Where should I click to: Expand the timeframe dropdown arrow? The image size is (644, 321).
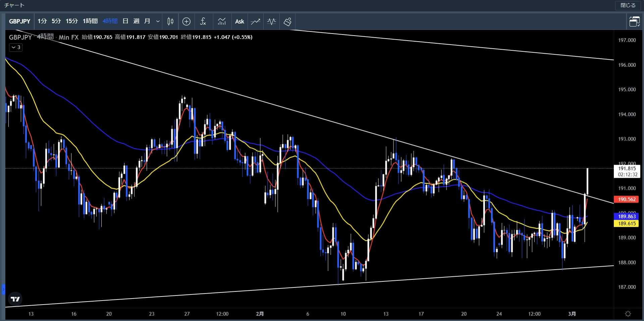coord(158,21)
